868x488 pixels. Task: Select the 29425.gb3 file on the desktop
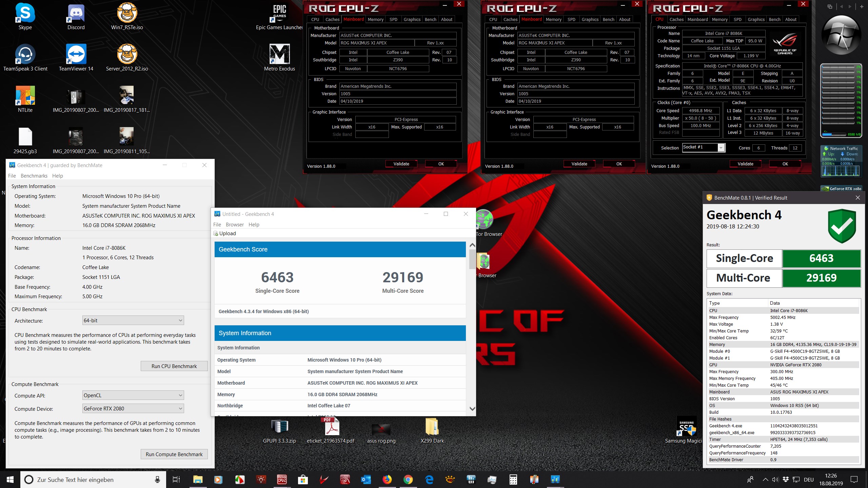point(25,140)
